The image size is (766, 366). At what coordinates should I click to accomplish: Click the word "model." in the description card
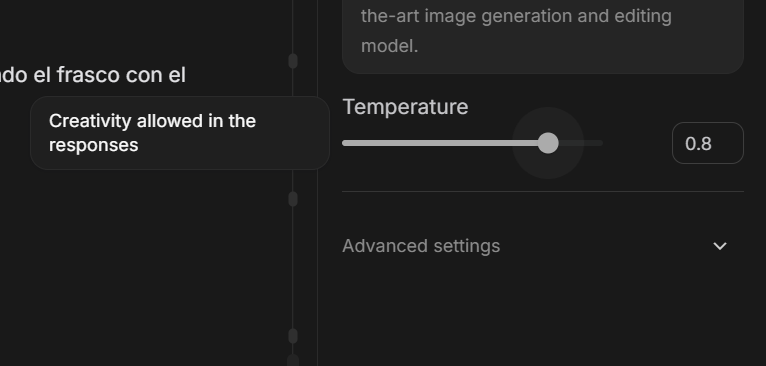(x=389, y=46)
